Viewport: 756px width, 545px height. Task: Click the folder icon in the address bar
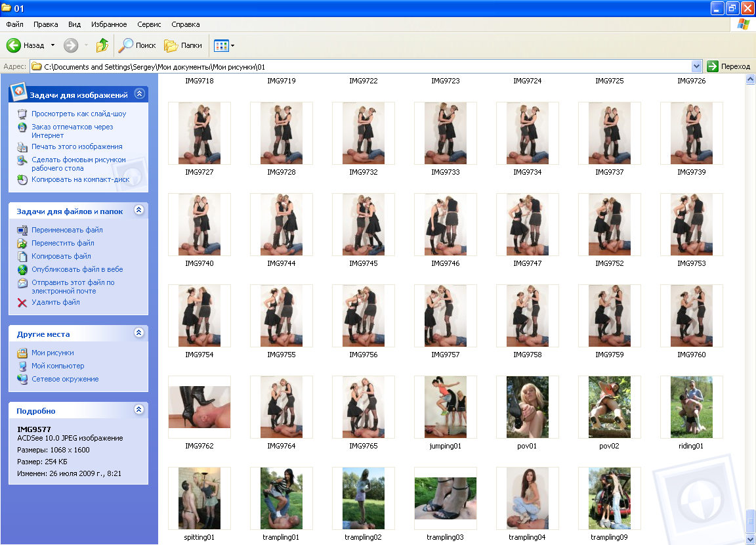[x=37, y=66]
